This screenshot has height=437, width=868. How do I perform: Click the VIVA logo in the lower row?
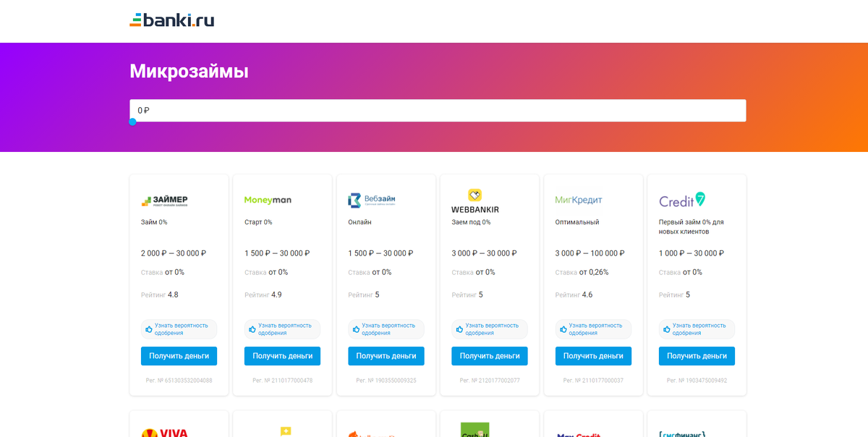(164, 432)
